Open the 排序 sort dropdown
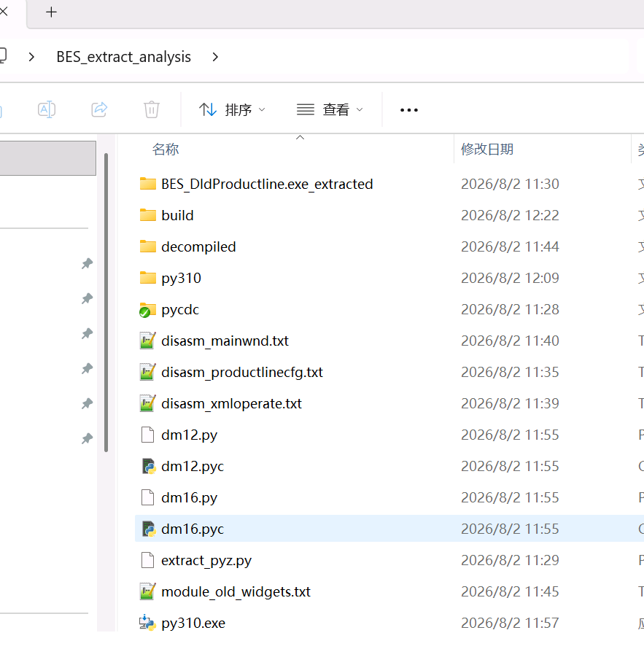 (232, 110)
